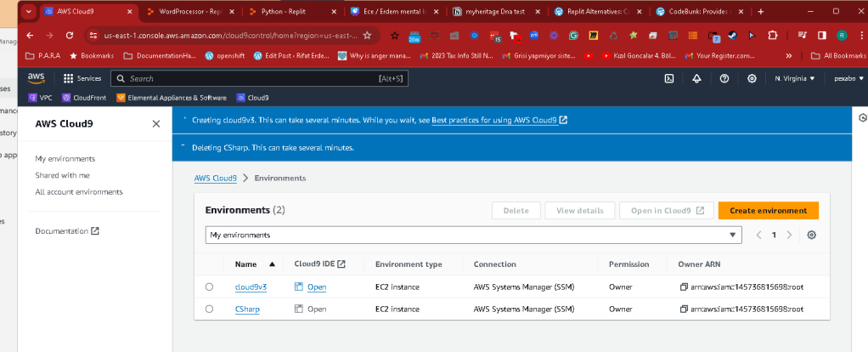Image resolution: width=868 pixels, height=352 pixels.
Task: Open the Miro browser extension
Action: pos(593,36)
